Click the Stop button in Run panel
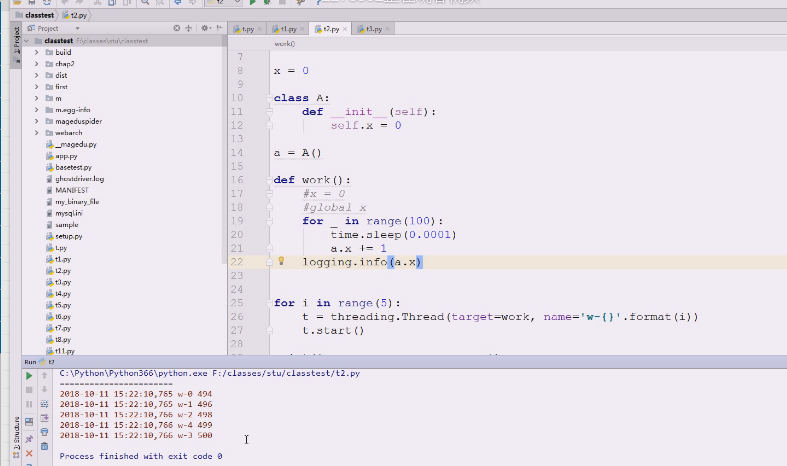This screenshot has width=787, height=466. (x=29, y=390)
